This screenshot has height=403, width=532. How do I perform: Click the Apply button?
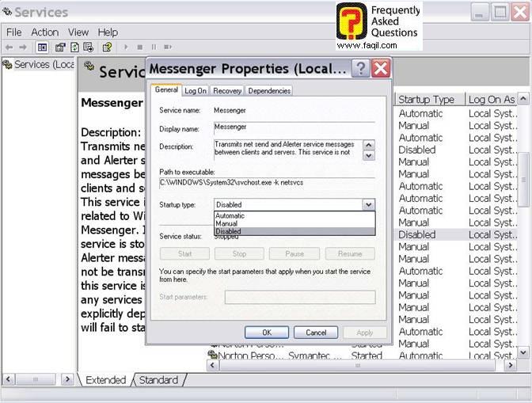point(365,333)
